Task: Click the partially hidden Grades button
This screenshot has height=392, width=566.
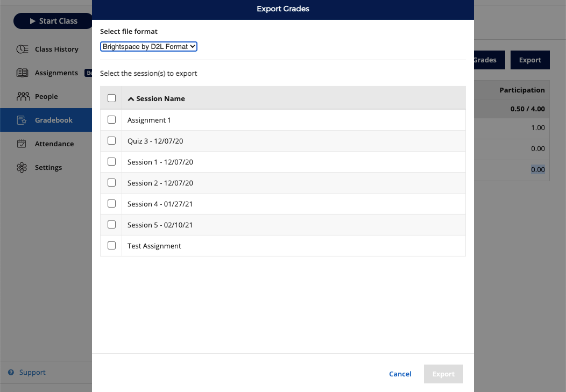Action: (x=490, y=60)
